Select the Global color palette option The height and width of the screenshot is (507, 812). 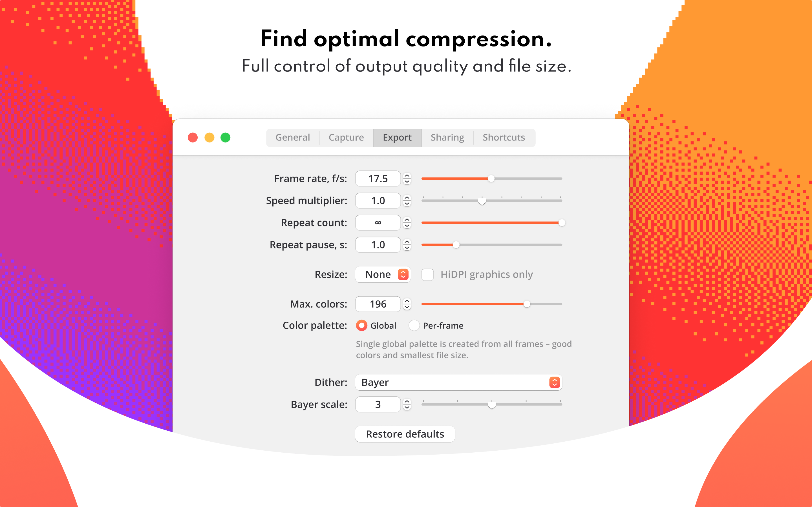tap(362, 326)
